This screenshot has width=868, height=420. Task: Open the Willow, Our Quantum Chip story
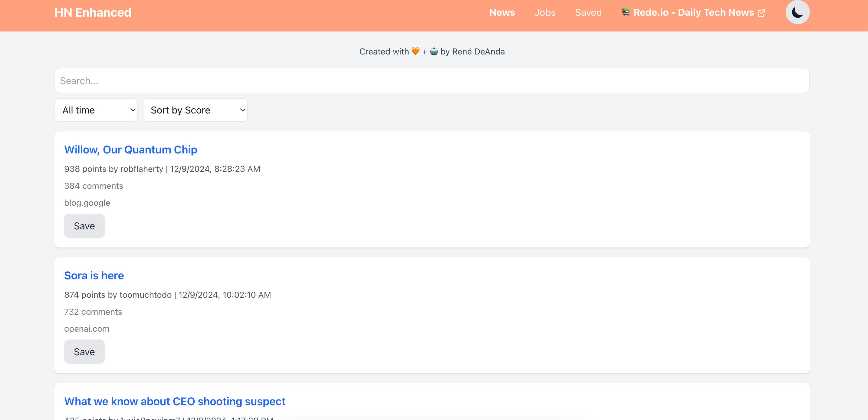tap(131, 149)
